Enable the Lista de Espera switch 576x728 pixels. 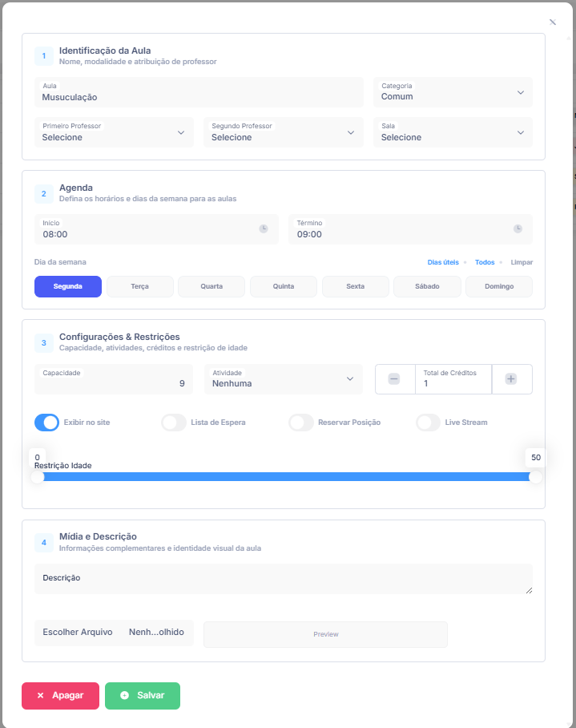pos(174,423)
